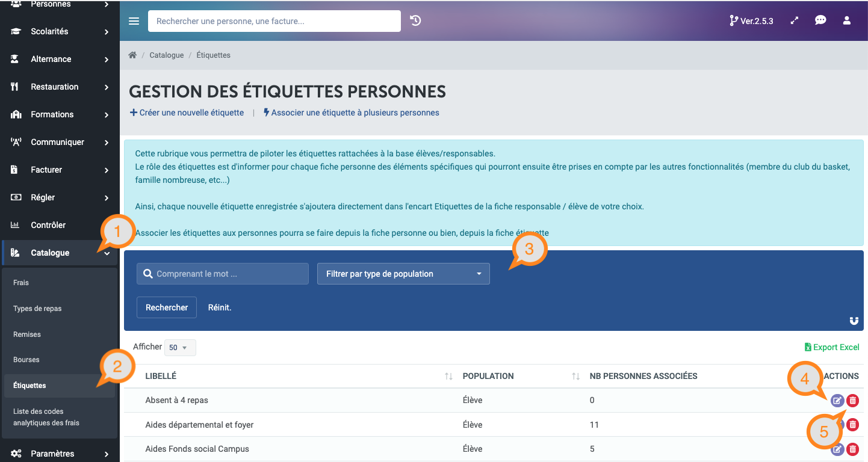Expand the Restauration submenu arrow
This screenshot has height=462, width=868.
point(107,87)
